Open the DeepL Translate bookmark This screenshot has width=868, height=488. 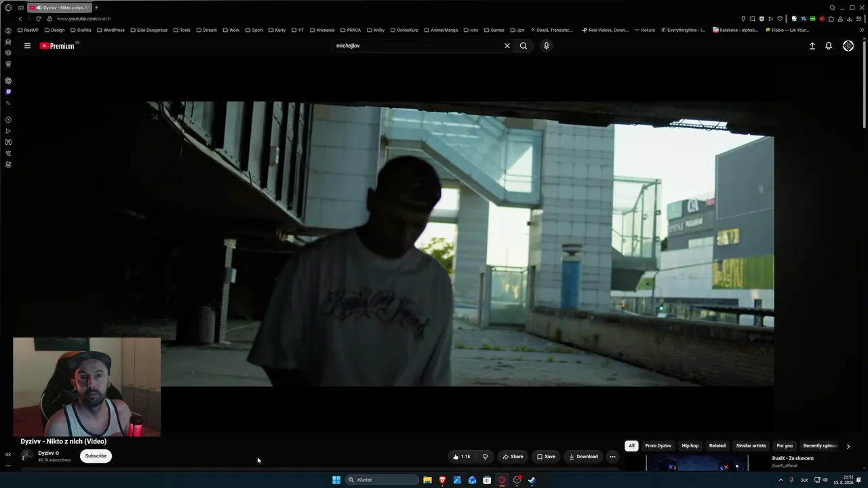[551, 30]
